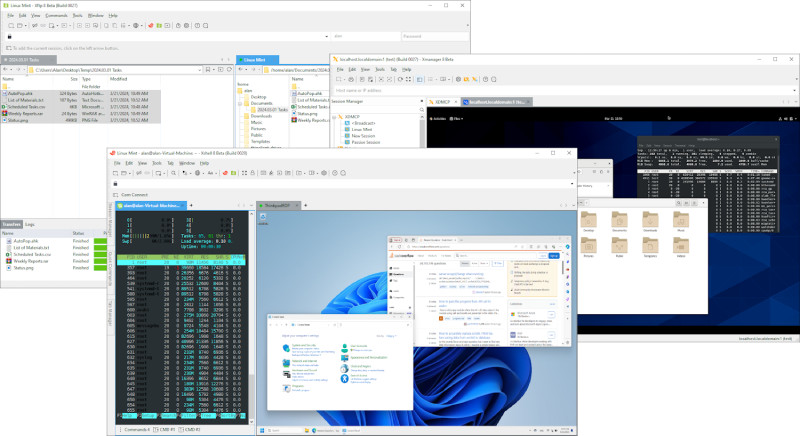Click the Windows Start icon in remote desktop
This screenshot has width=800, height=436.
click(x=262, y=431)
